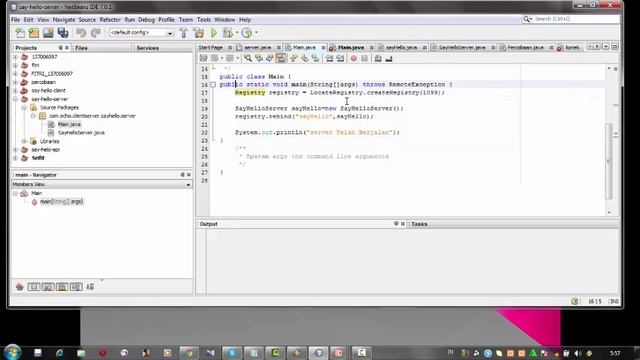Click the New Project toolbar icon
Image resolution: width=640 pixels, height=360 pixels.
[34, 33]
